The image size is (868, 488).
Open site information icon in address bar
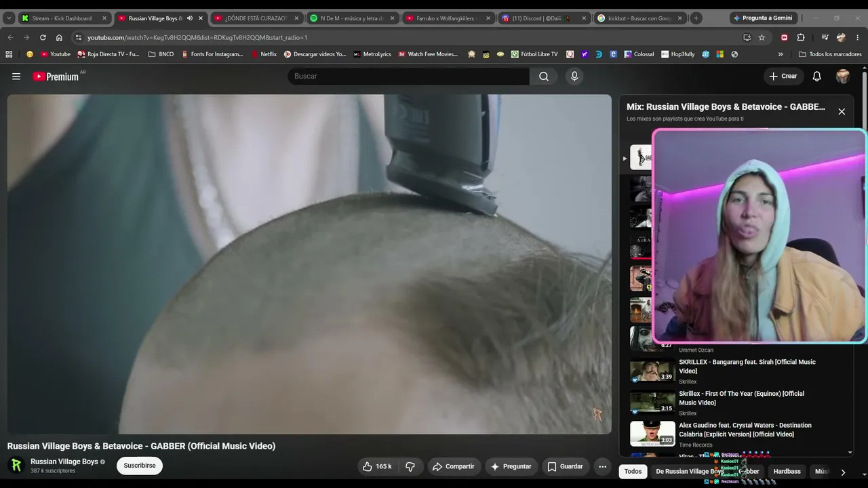coord(79,37)
